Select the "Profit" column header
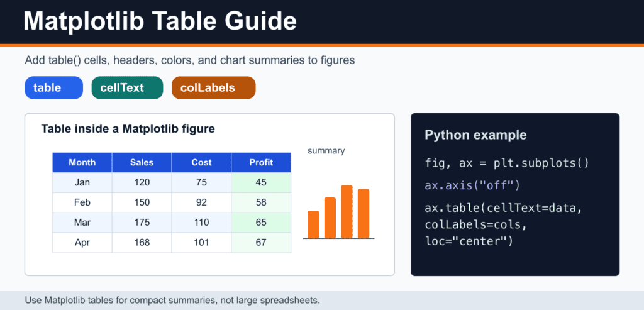The width and height of the screenshot is (644, 310). 261,163
